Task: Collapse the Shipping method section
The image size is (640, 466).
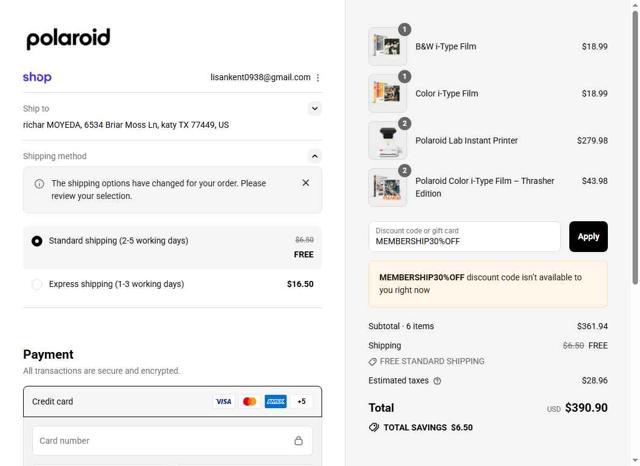Action: tap(314, 156)
